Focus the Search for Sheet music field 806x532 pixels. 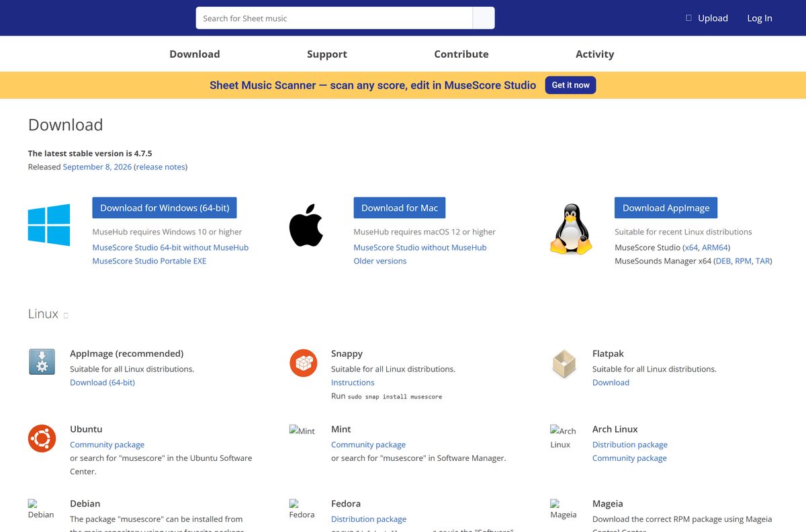click(x=334, y=18)
